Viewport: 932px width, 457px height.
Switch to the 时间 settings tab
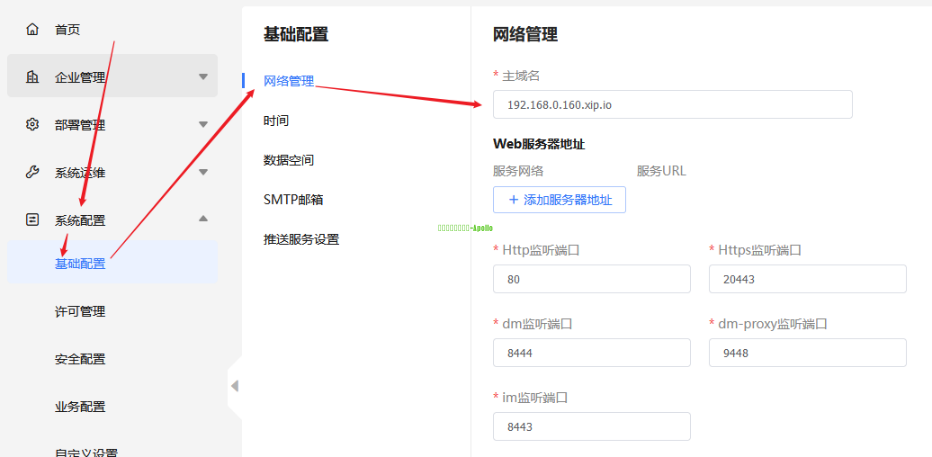(276, 121)
